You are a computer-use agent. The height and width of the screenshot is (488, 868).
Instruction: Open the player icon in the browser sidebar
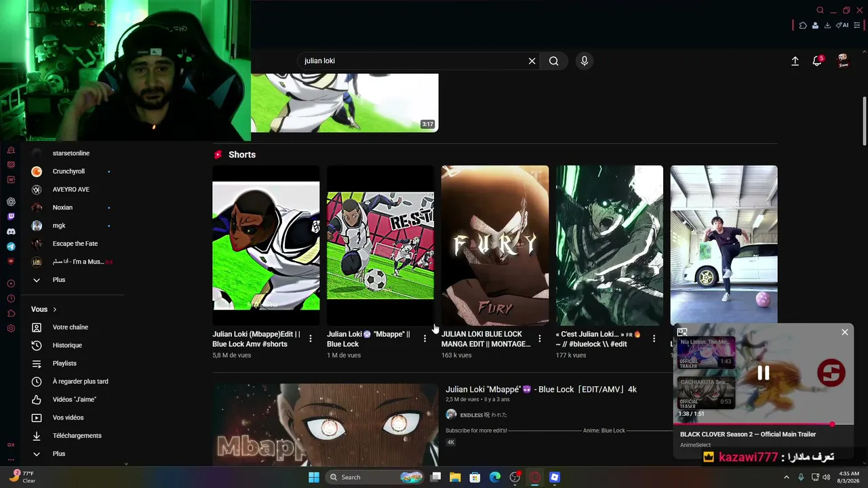[x=11, y=283]
